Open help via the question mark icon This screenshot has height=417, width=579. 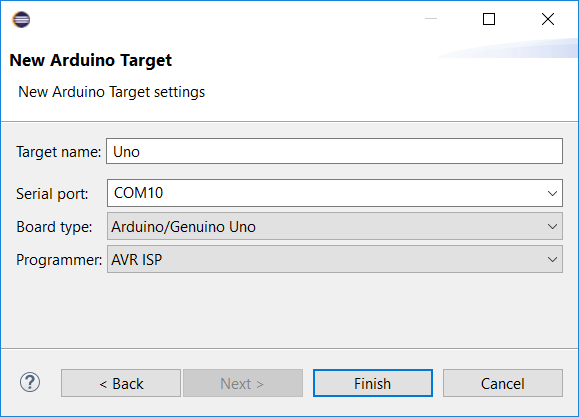(x=30, y=382)
